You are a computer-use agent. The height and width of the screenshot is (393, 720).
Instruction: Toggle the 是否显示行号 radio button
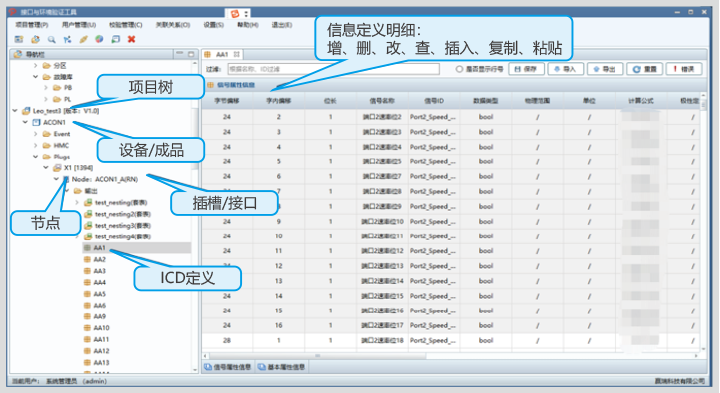pos(459,69)
